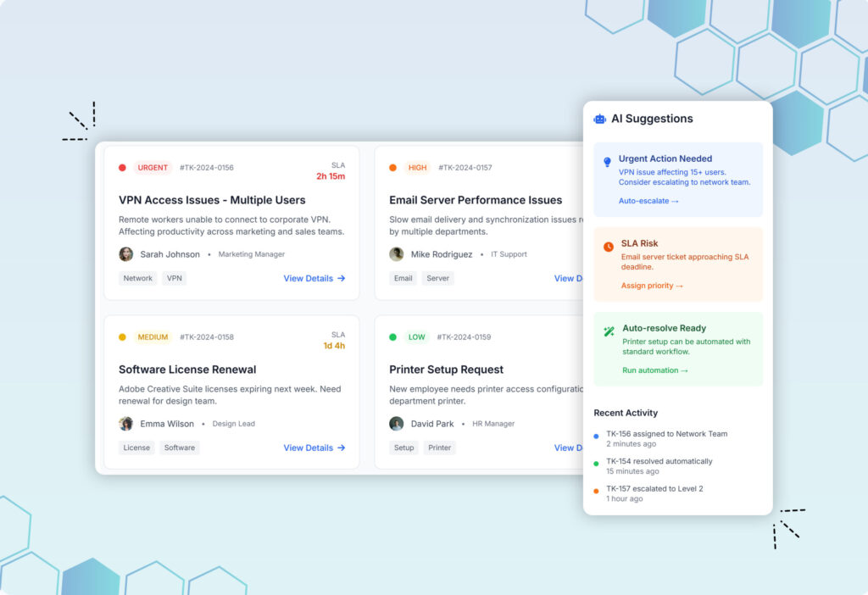Select TK-156 assigned to Network Team activity
This screenshot has height=595, width=868.
[x=666, y=434]
